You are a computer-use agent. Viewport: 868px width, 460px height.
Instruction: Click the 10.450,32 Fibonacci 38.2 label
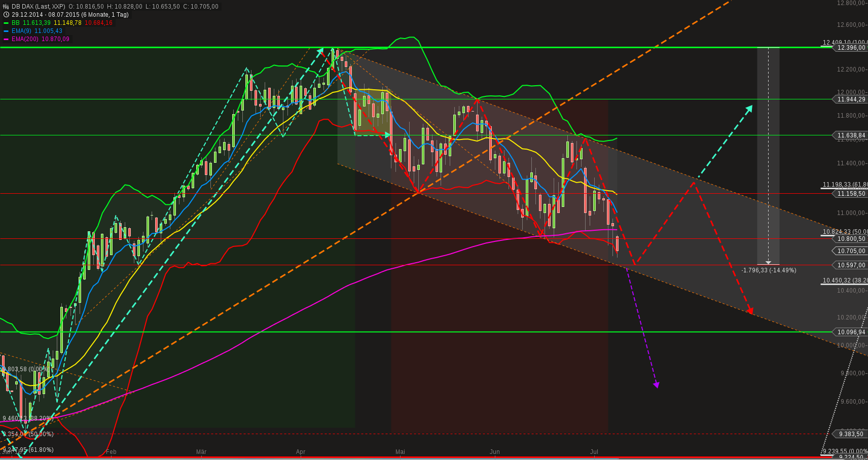coord(845,280)
